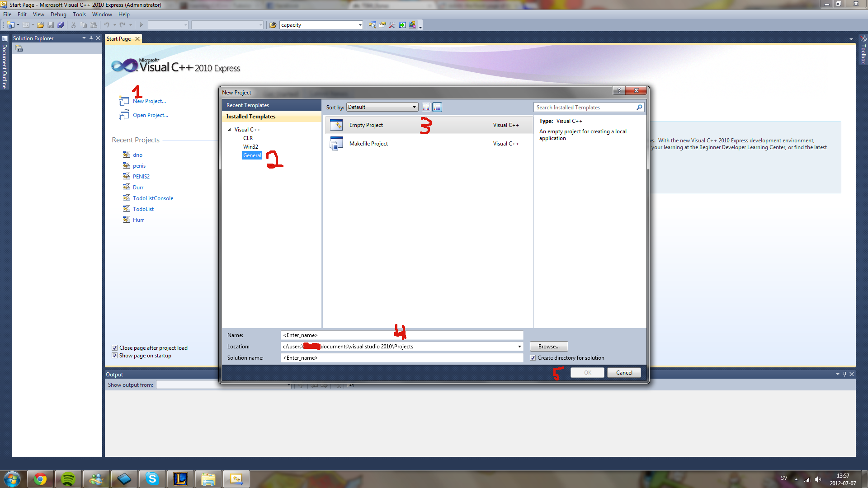Open the document tab list dropdown
This screenshot has width=868, height=488.
click(851, 39)
